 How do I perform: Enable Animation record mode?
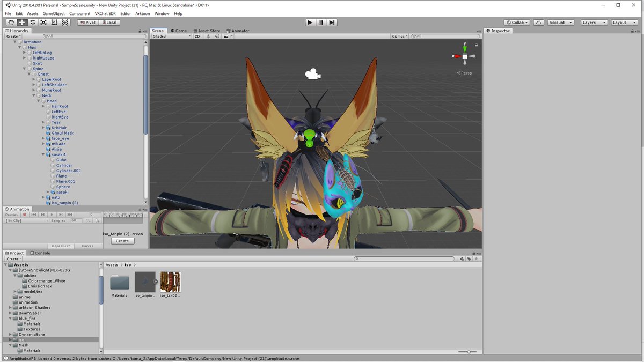24,215
